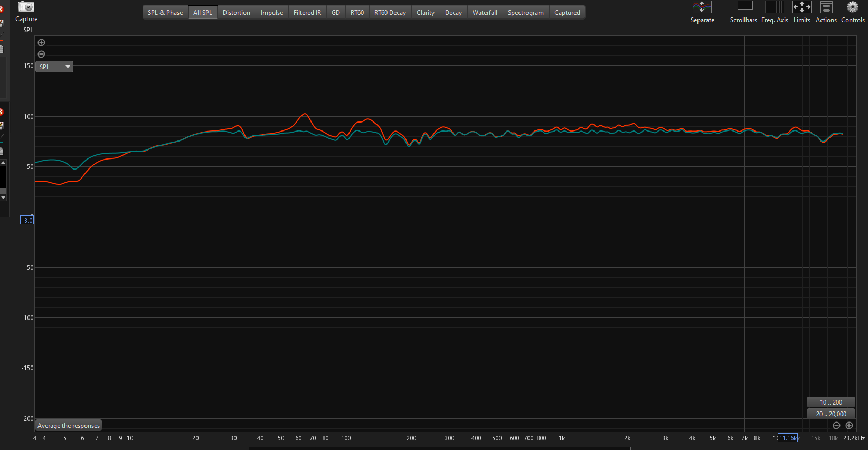Open the Actions icon
Image resolution: width=868 pixels, height=450 pixels.
826,7
